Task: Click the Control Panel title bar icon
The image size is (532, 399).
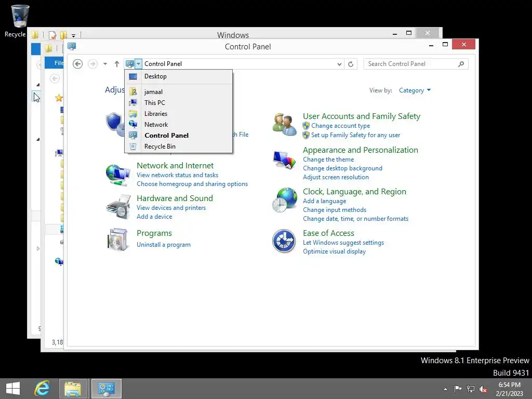Action: click(x=72, y=46)
